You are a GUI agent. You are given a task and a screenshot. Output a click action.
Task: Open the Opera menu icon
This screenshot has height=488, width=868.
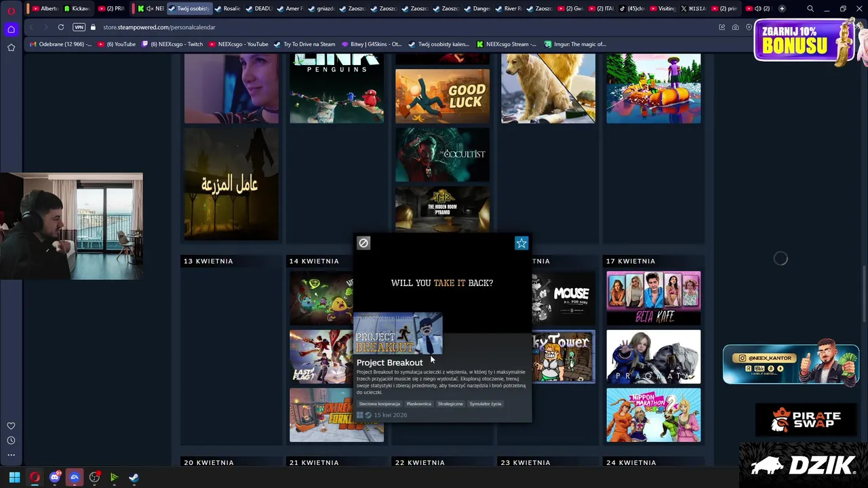point(12,10)
